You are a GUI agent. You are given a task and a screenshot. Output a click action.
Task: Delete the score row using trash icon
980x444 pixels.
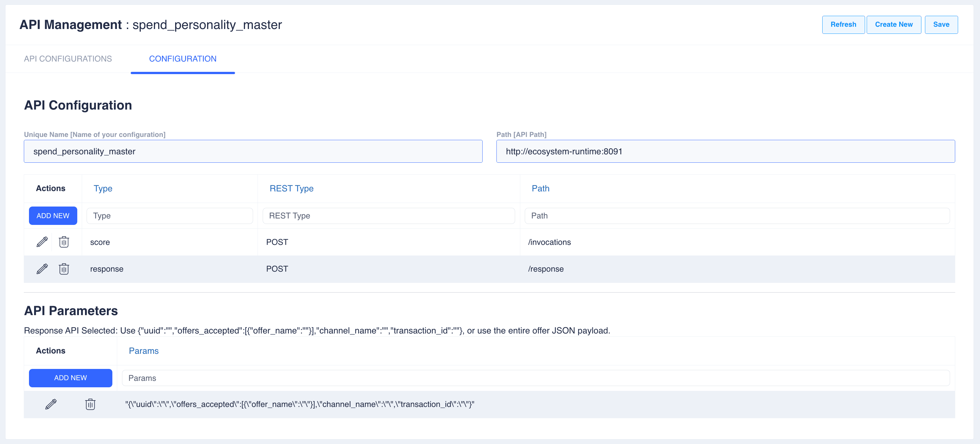tap(64, 242)
